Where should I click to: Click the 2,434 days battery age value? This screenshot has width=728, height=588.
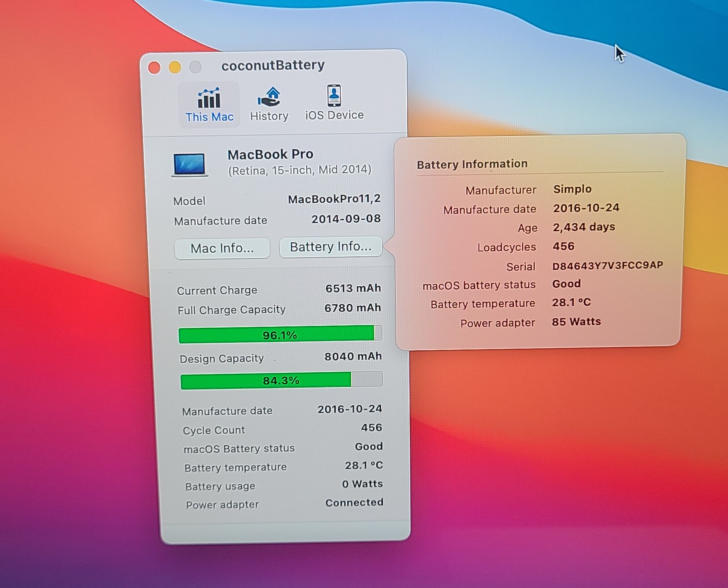[584, 227]
